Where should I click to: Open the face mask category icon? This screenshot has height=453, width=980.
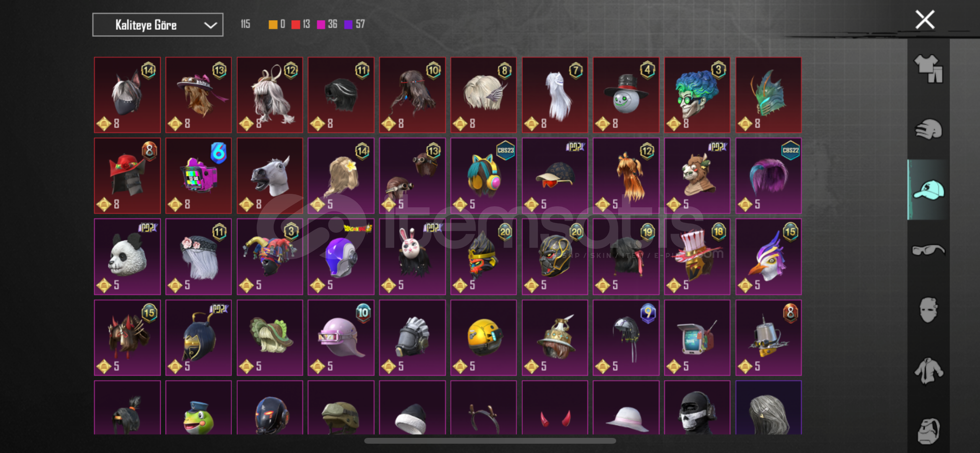click(928, 310)
